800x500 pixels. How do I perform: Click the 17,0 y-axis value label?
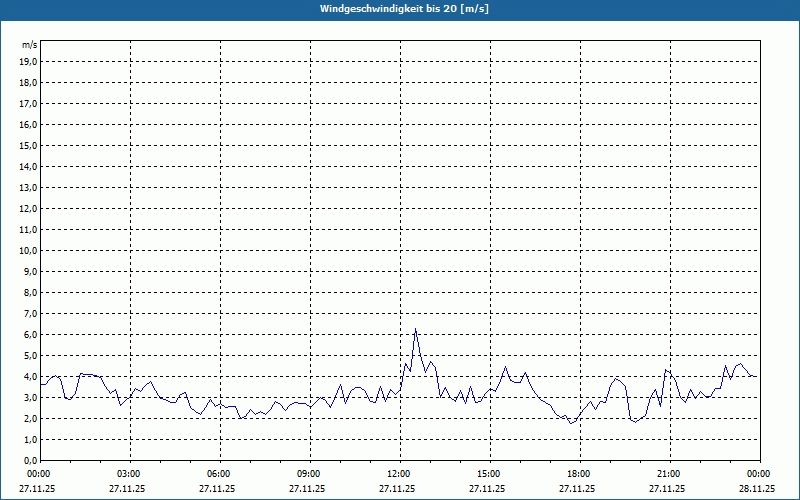tap(28, 103)
